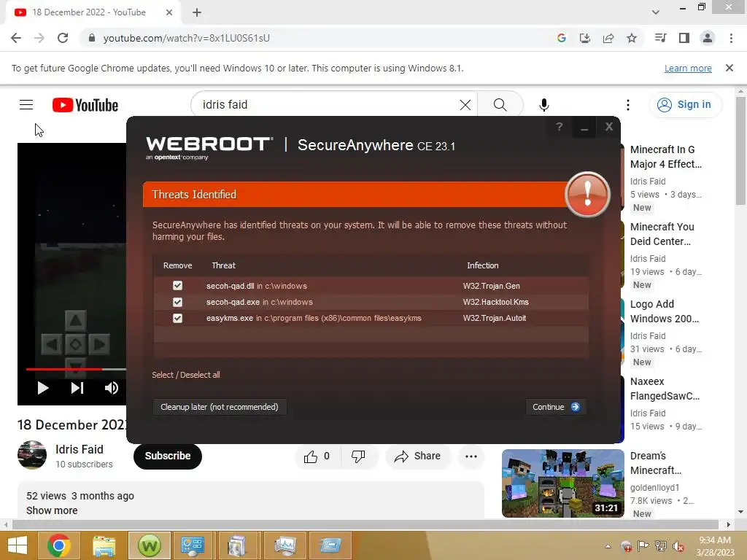Expand description with Show more
This screenshot has height=560, width=747.
[52, 510]
